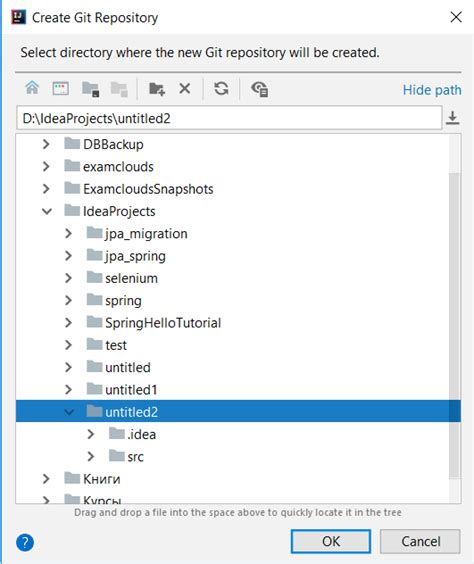This screenshot has width=474, height=564.
Task: Select the Project directory toolbar icon
Action: click(90, 89)
